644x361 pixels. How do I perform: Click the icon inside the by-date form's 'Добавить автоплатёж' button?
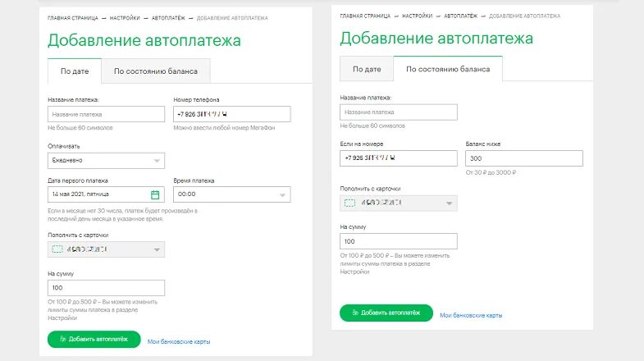(63, 339)
